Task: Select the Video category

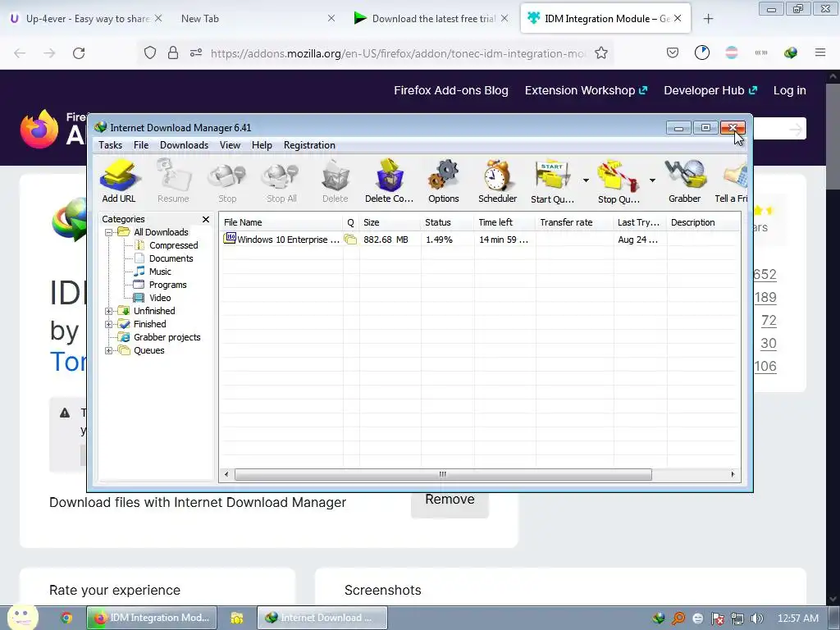Action: point(160,298)
